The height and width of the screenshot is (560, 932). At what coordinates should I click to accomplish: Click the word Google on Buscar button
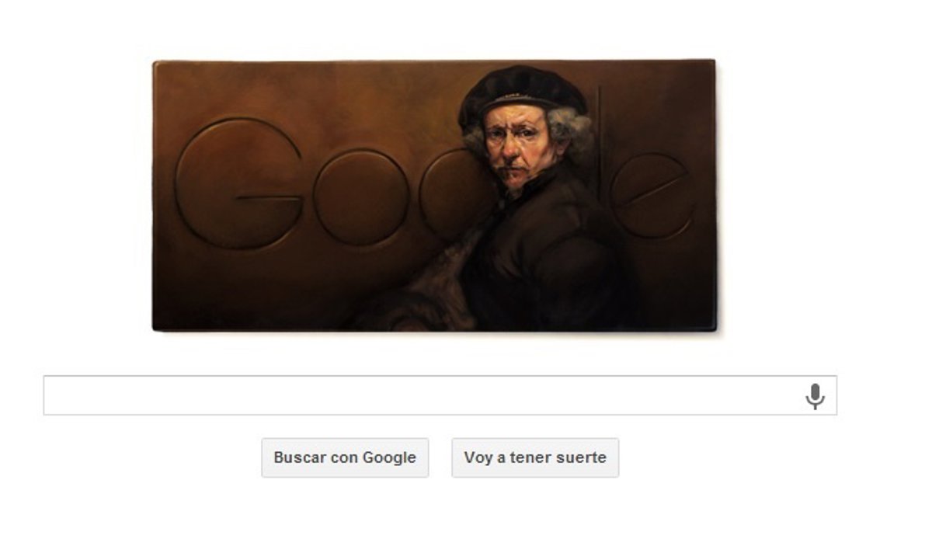point(389,457)
